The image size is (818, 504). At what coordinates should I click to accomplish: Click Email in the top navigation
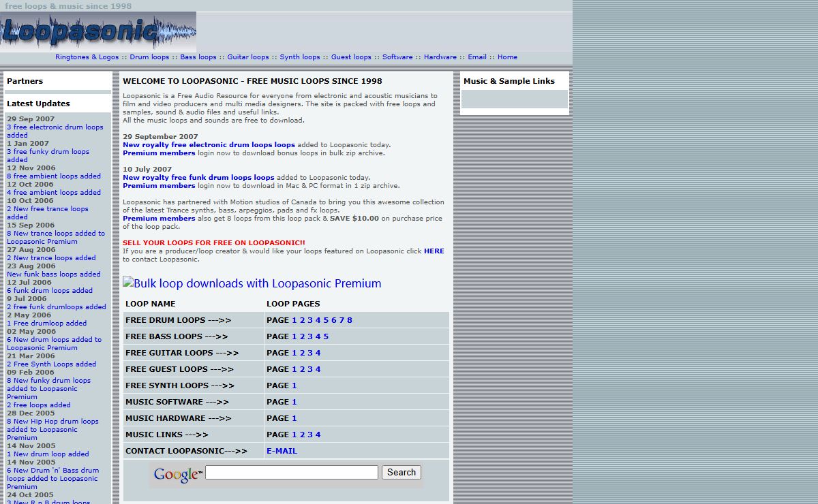pyautogui.click(x=477, y=57)
